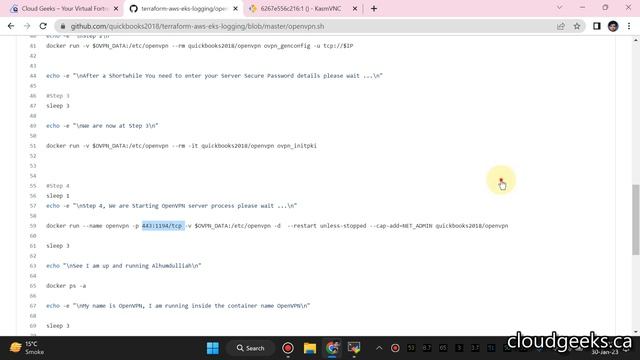
Task: Click the 'My name is OpenVPN' echo line
Action: [178, 306]
